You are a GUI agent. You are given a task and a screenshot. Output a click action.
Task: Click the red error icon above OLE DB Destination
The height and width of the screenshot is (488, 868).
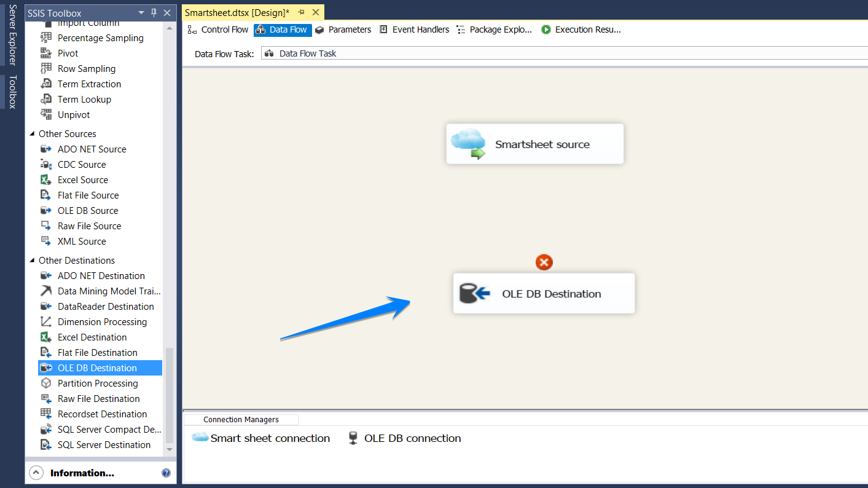[x=544, y=262]
